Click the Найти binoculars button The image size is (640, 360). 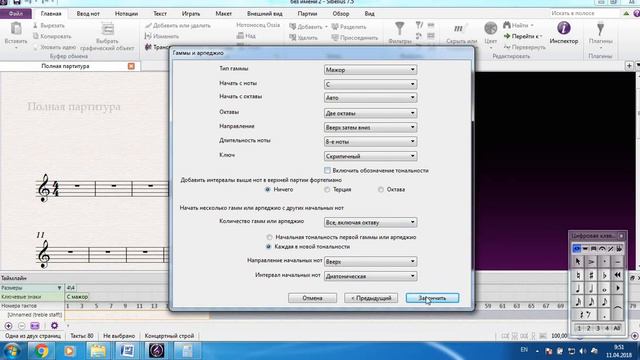click(518, 25)
